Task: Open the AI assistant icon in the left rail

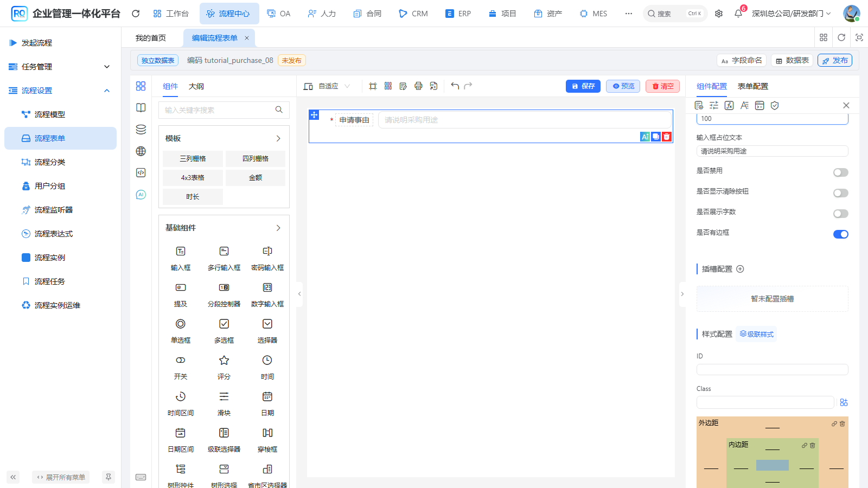Action: (141, 194)
